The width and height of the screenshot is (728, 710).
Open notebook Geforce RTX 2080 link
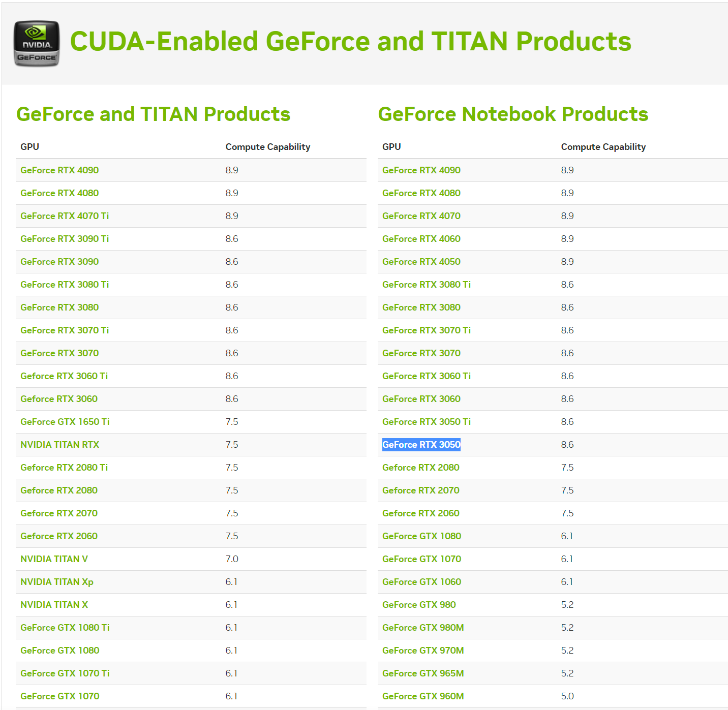[421, 468]
